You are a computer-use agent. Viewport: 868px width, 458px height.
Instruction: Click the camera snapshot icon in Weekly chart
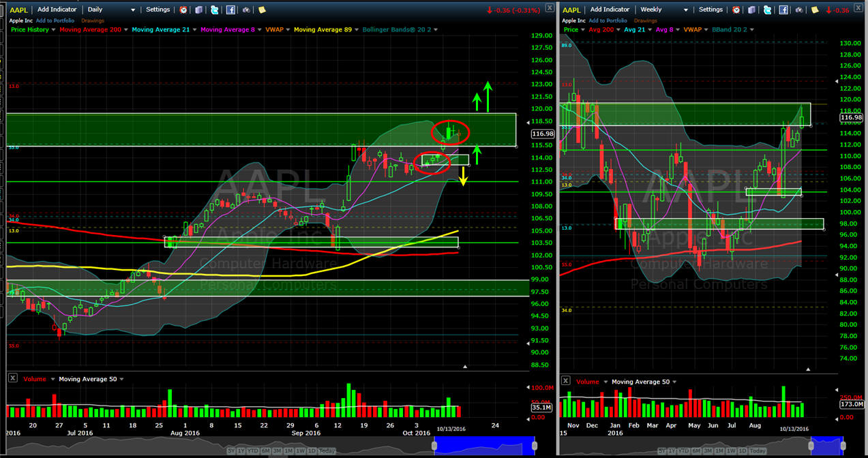click(799, 10)
